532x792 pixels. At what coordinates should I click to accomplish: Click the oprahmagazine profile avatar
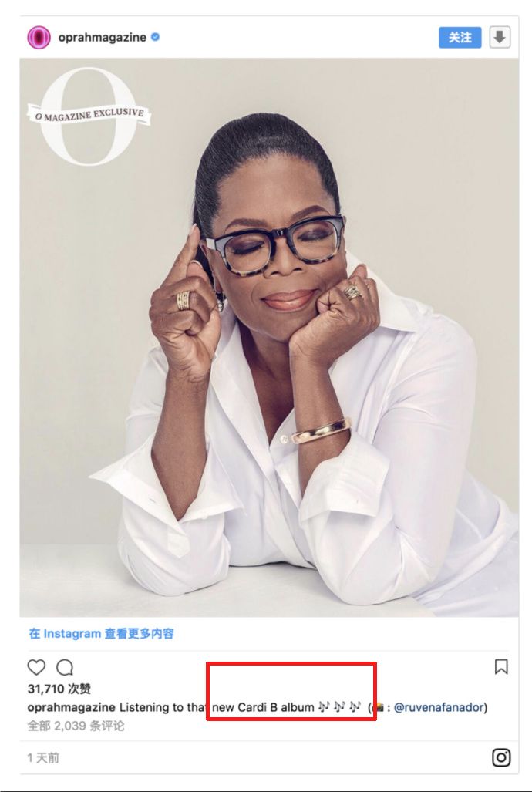coord(39,37)
